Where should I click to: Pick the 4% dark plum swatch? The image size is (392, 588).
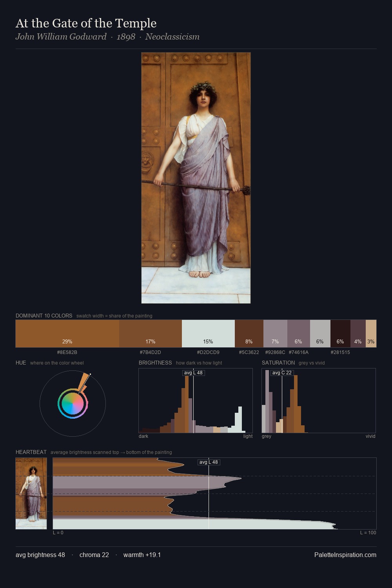[358, 334]
